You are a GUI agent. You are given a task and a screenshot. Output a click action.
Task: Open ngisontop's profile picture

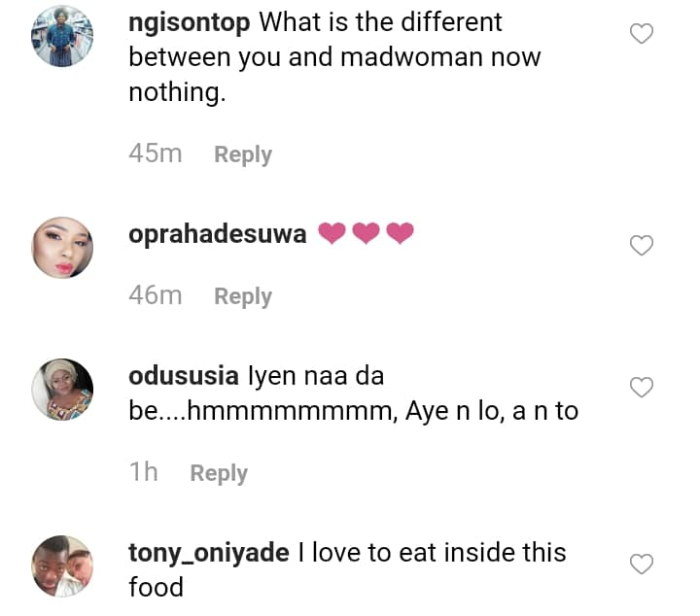pos(62,37)
